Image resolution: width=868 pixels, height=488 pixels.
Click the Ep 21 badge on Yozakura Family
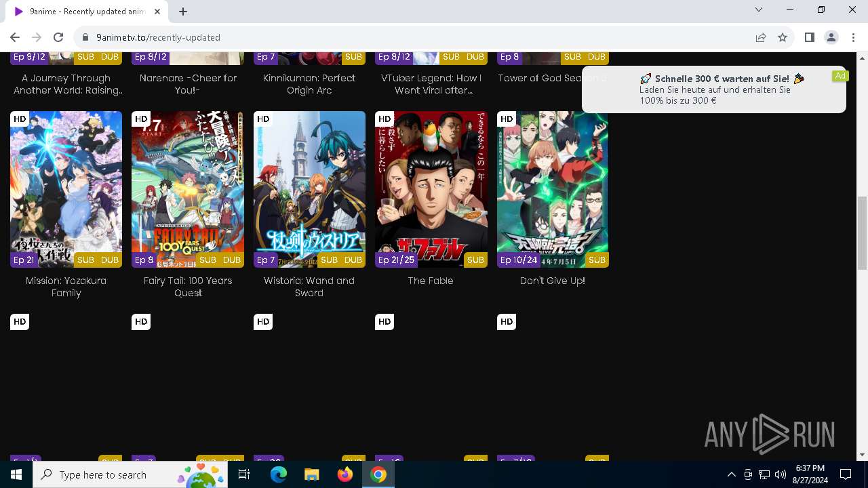pyautogui.click(x=24, y=260)
